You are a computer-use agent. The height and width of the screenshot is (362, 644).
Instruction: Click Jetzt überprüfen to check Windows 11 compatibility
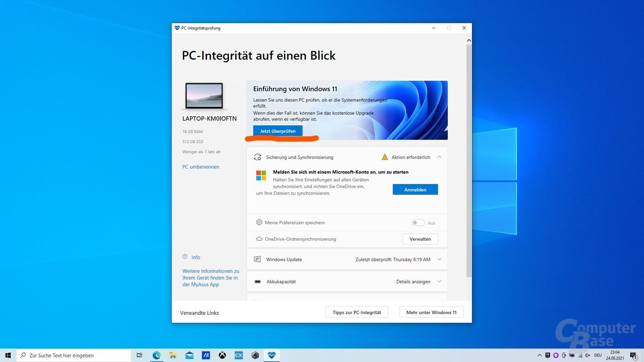pos(278,130)
